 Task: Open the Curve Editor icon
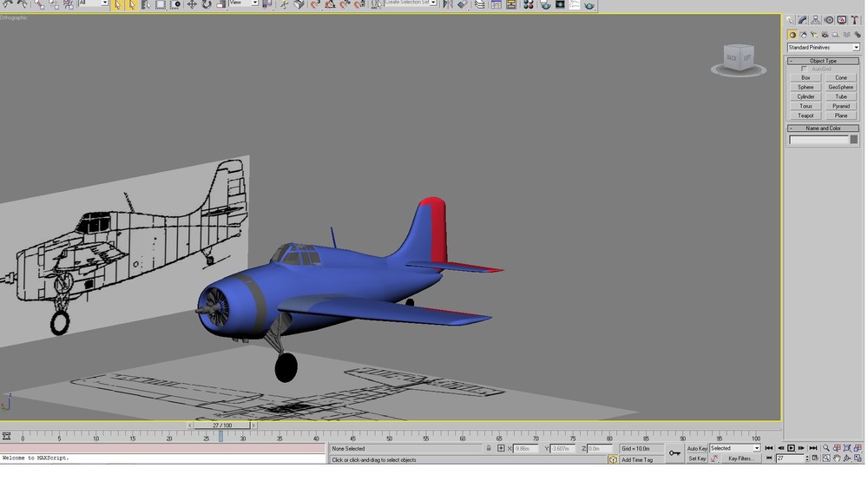pyautogui.click(x=496, y=4)
